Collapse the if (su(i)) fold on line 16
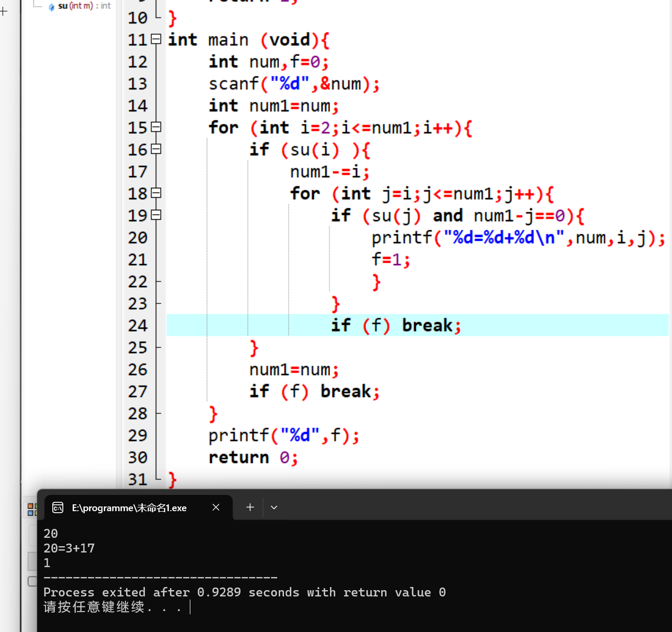Viewport: 672px width, 632px height. (156, 149)
